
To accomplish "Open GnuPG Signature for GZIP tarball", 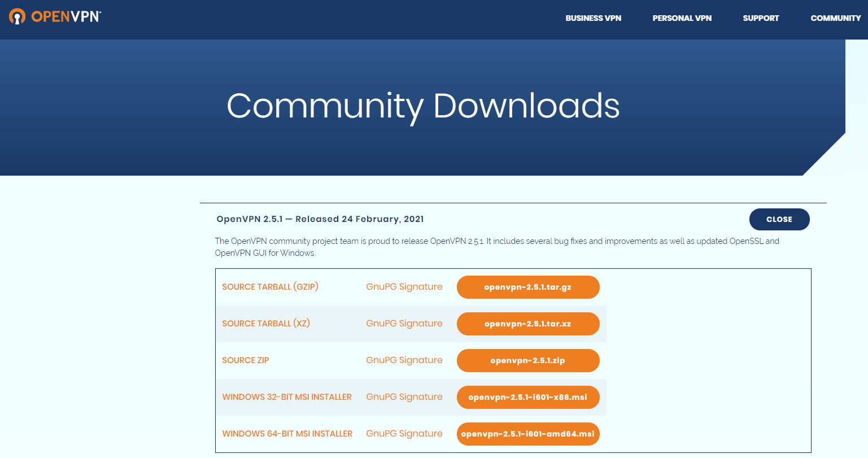I will tap(404, 287).
